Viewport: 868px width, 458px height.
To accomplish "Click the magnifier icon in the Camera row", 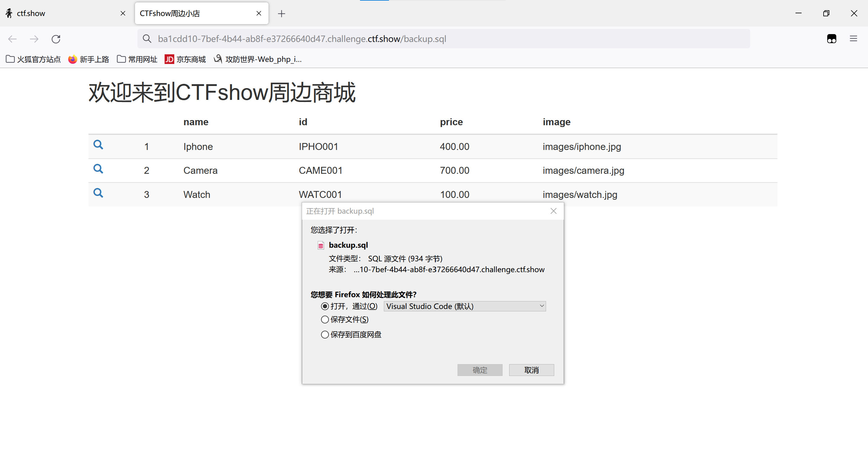I will pos(98,169).
